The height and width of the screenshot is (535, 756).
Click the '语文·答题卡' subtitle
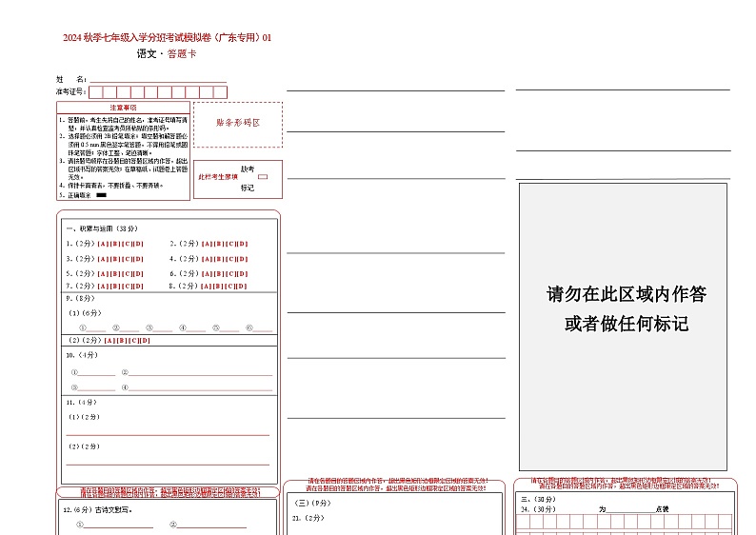(x=167, y=54)
